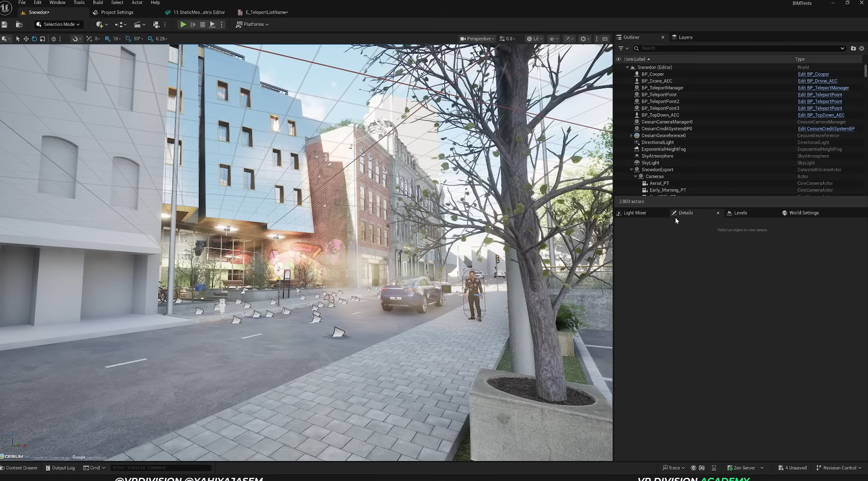This screenshot has height=481, width=868.
Task: Open Outliner settings gear icon
Action: click(x=861, y=48)
